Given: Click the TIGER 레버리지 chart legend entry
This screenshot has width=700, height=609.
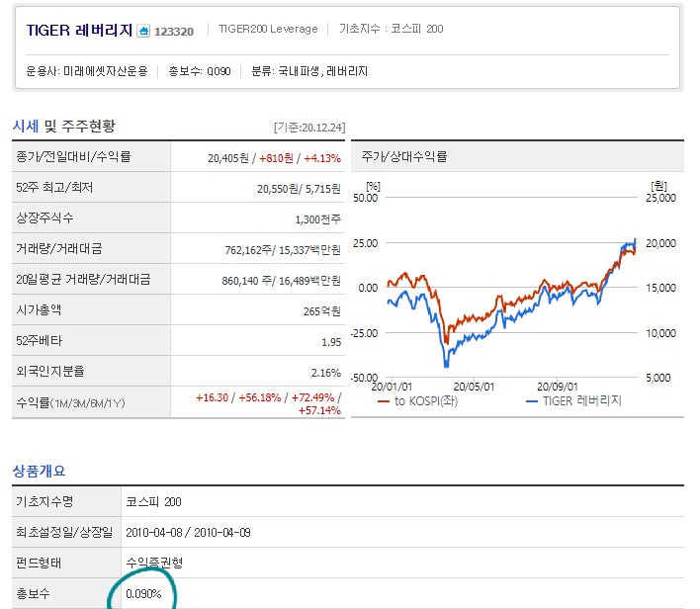Looking at the screenshot, I should click(x=574, y=401).
